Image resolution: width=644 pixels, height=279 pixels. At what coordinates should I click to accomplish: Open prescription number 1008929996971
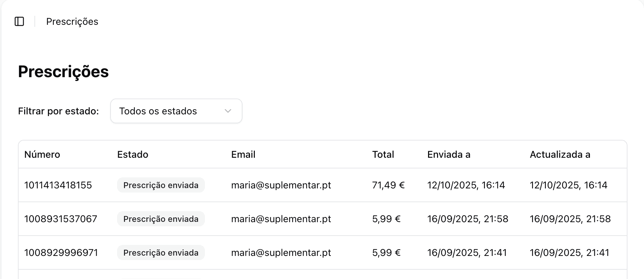click(x=61, y=252)
